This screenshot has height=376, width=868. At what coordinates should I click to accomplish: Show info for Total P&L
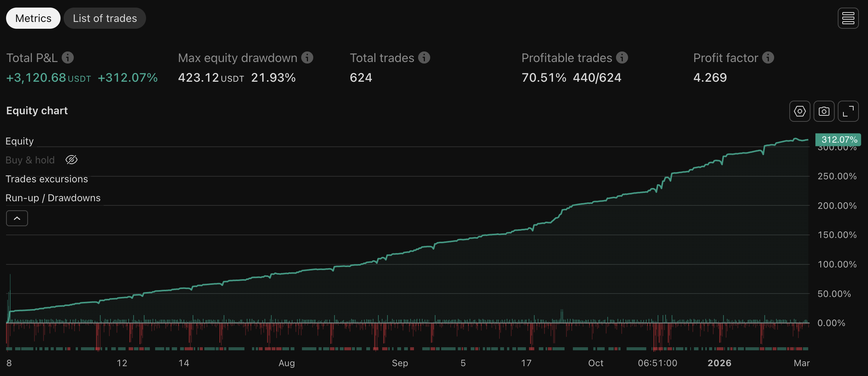pyautogui.click(x=68, y=57)
